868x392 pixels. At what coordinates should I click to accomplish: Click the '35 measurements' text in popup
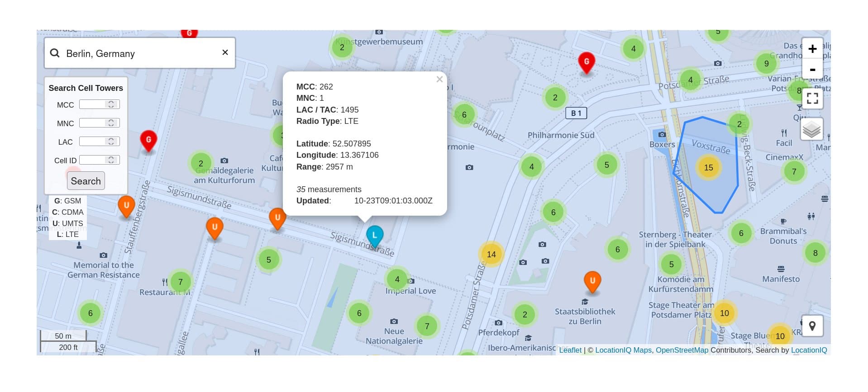pyautogui.click(x=329, y=189)
